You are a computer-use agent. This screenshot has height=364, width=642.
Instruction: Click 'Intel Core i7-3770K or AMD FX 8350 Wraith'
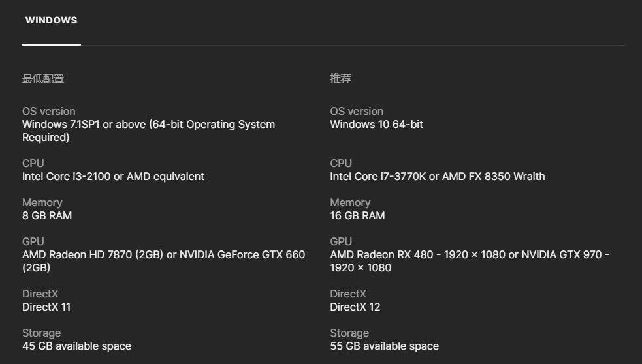[438, 177]
